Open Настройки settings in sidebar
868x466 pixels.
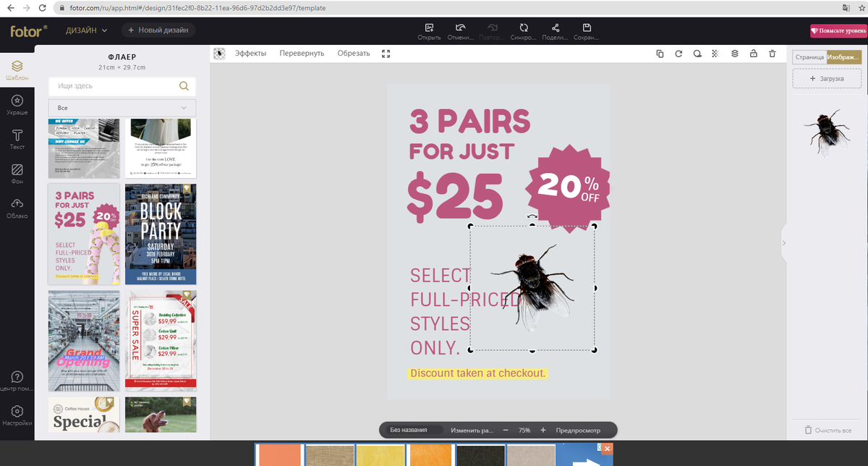(x=17, y=416)
